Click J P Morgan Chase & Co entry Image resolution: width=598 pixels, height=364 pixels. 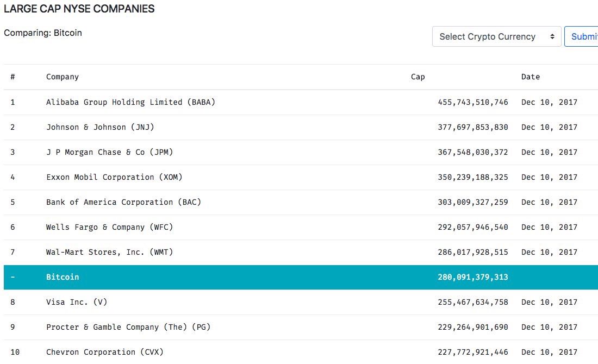(x=109, y=152)
